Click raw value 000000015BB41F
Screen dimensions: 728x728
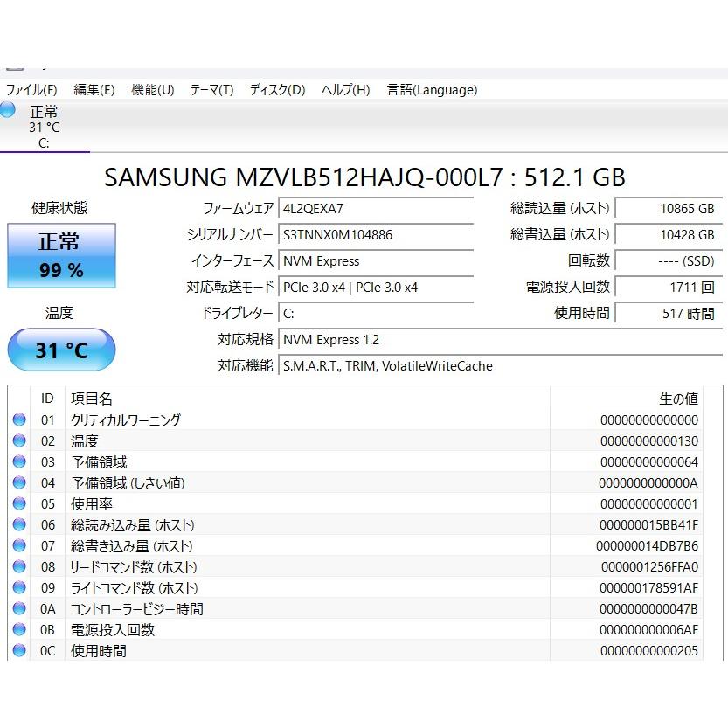(649, 524)
